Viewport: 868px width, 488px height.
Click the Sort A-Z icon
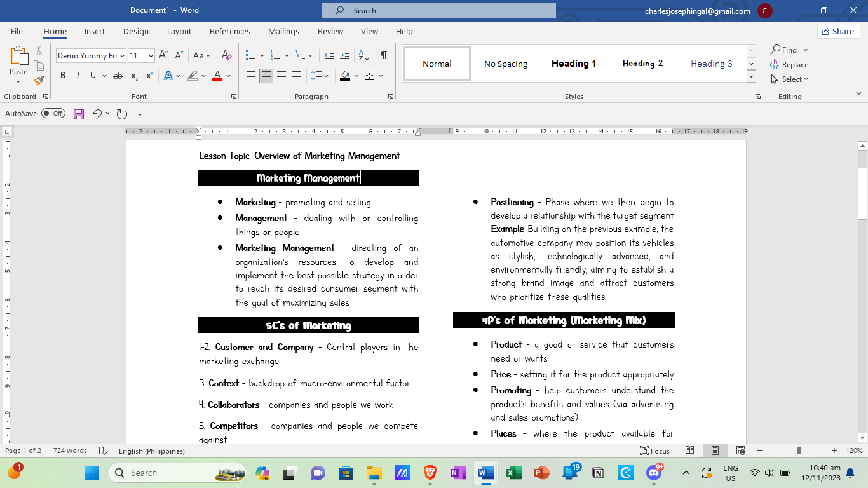tap(363, 55)
